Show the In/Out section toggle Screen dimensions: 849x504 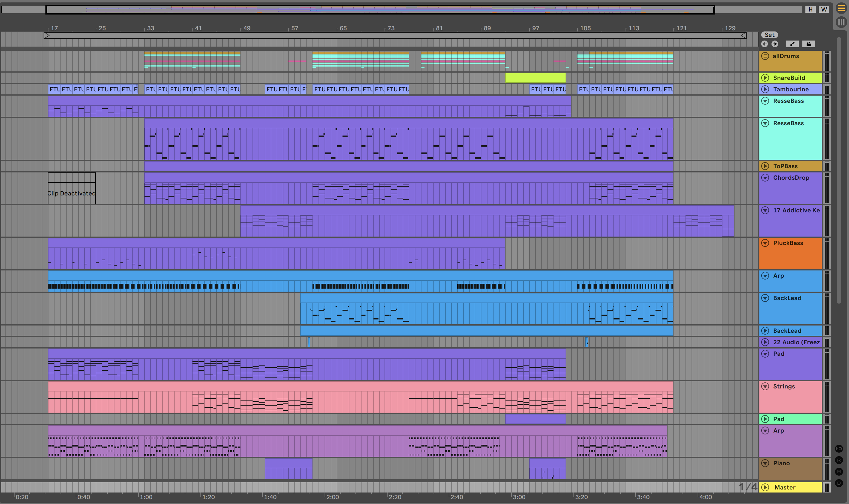point(839,449)
